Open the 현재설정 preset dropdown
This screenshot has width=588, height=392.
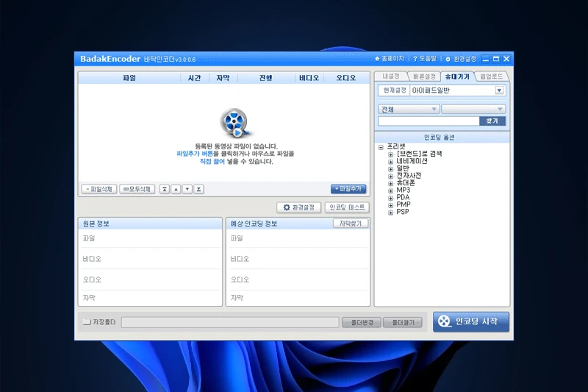pyautogui.click(x=499, y=90)
